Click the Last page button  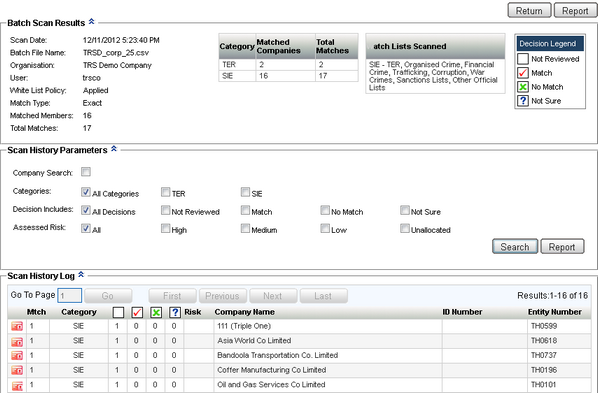point(323,296)
